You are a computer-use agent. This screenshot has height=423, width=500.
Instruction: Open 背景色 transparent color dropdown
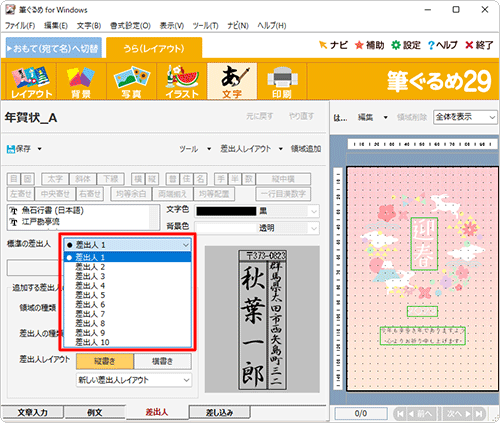pos(257,228)
